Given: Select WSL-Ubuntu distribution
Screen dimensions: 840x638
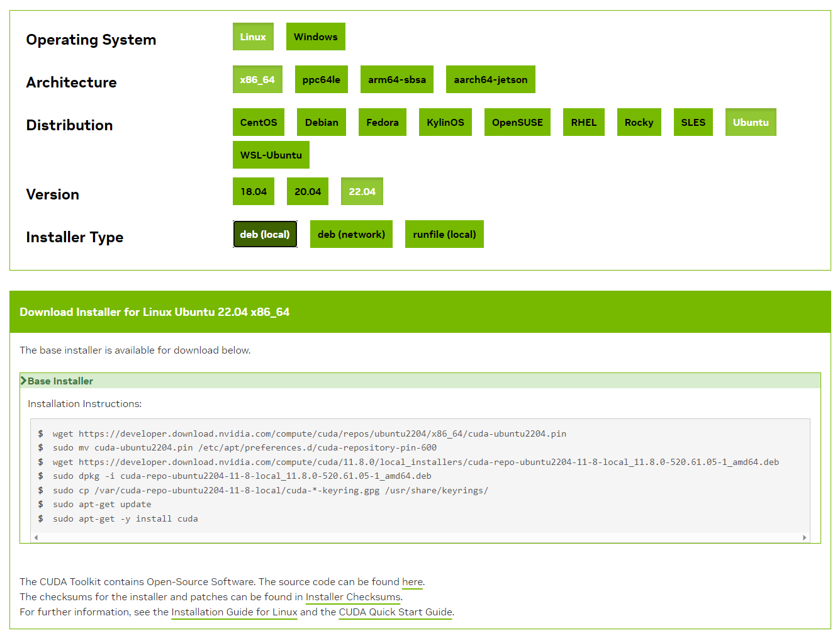Looking at the screenshot, I should 271,155.
